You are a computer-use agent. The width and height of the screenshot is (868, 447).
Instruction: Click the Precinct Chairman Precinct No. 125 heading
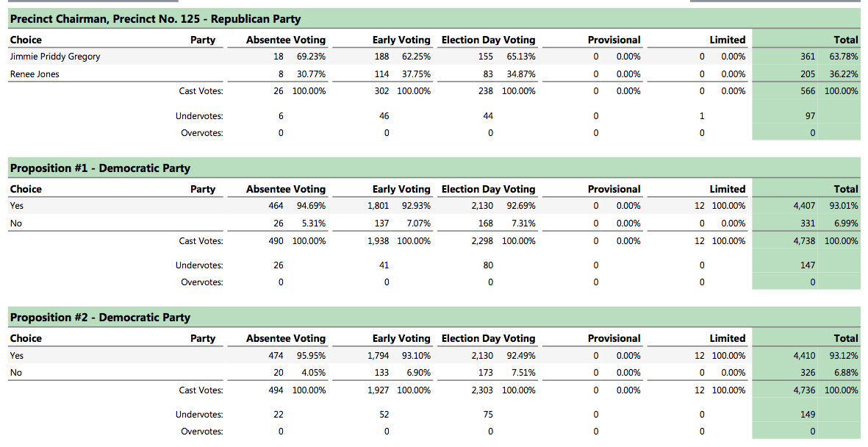pos(155,19)
